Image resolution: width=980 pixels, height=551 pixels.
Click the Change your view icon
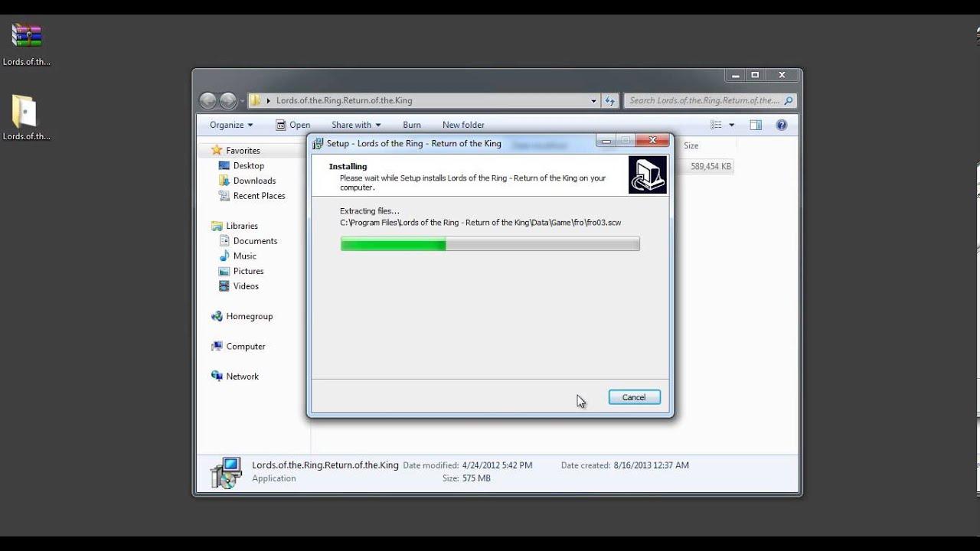coord(716,125)
